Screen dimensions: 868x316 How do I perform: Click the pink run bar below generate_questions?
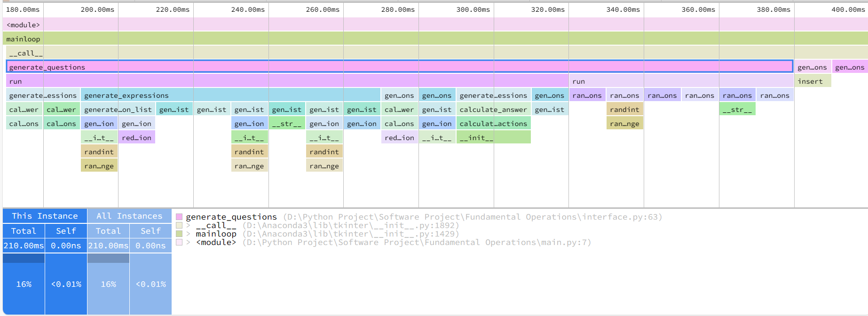pos(287,81)
